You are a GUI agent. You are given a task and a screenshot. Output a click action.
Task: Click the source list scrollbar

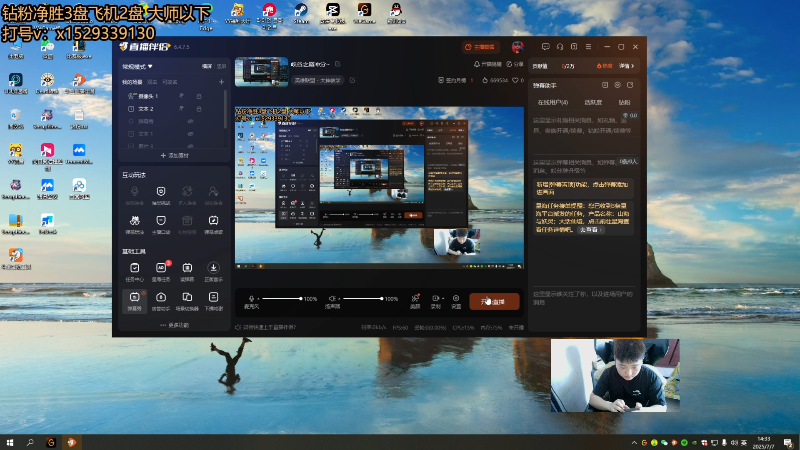pyautogui.click(x=225, y=110)
